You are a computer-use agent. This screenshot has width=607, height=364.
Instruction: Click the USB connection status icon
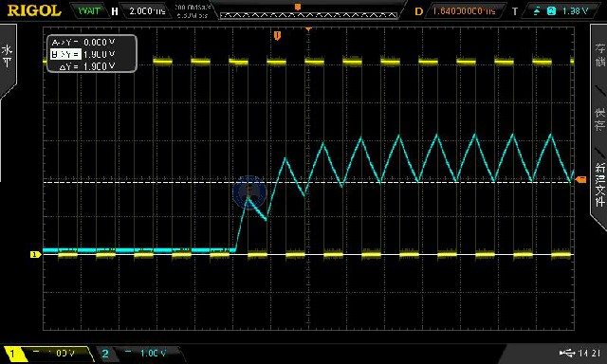click(567, 354)
